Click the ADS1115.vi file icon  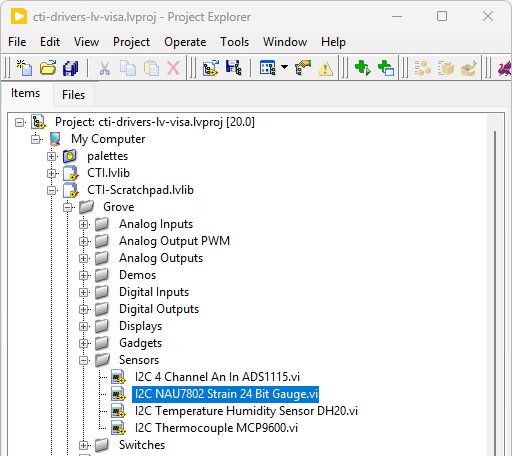[x=118, y=377]
